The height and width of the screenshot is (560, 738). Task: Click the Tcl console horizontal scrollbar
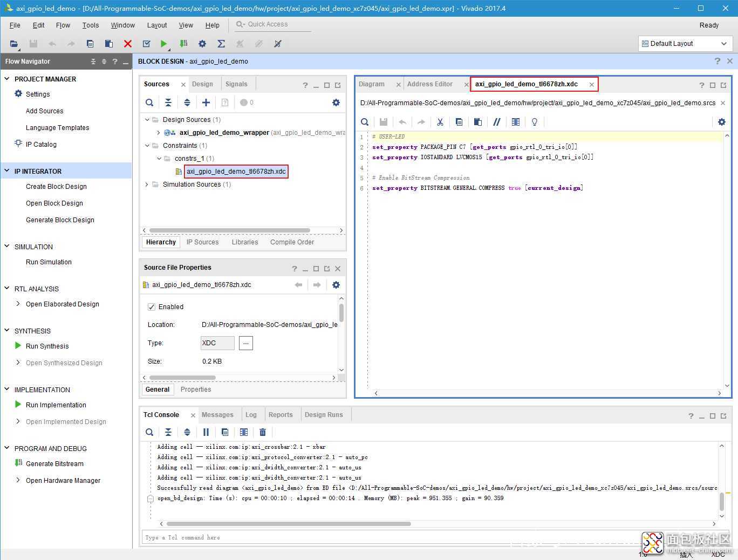click(289, 524)
